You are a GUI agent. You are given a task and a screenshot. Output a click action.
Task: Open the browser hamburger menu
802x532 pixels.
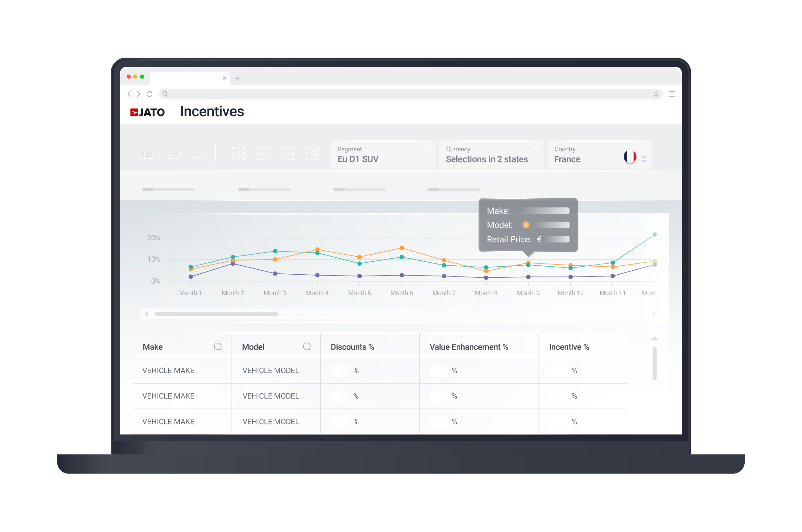tap(672, 94)
